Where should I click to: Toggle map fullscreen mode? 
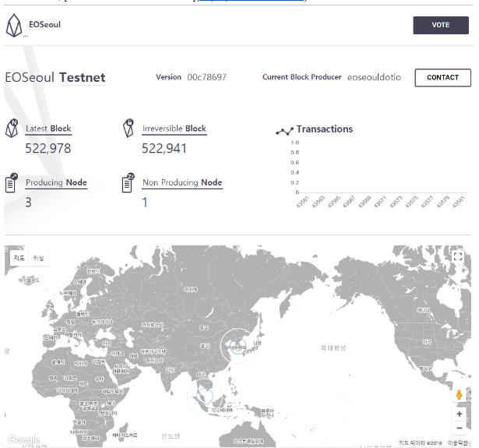[458, 256]
